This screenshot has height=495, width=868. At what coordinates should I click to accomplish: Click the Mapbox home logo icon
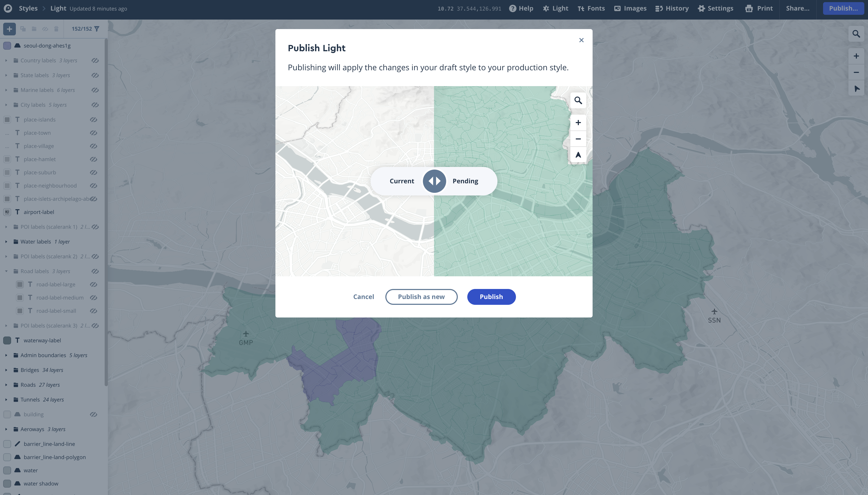pos(8,8)
